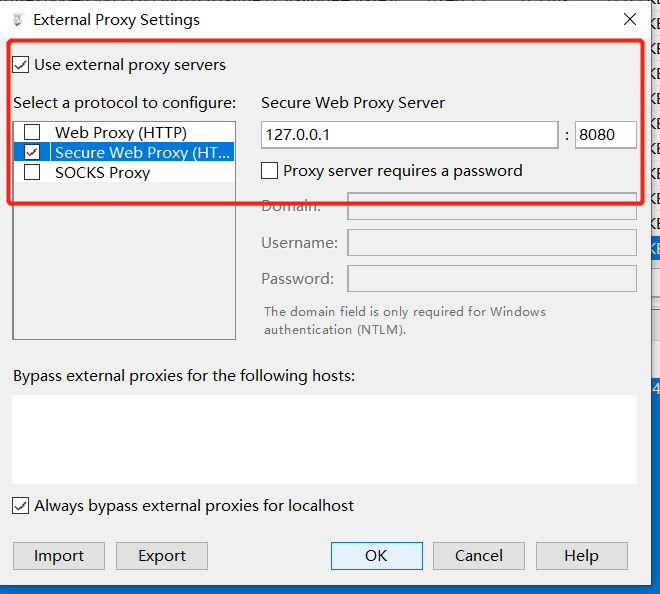
Task: Enable the SOCKS Proxy checkbox
Action: point(32,172)
